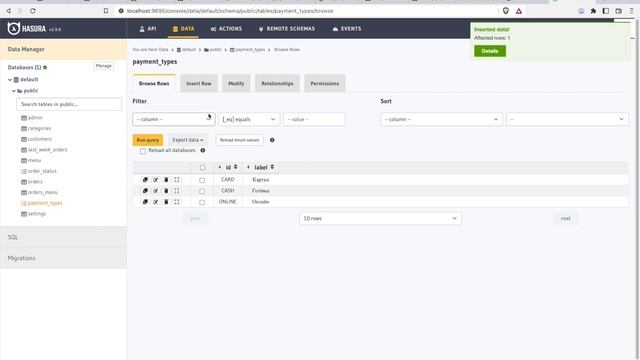Expand the CARD row view
The width and height of the screenshot is (640, 360).
[177, 180]
